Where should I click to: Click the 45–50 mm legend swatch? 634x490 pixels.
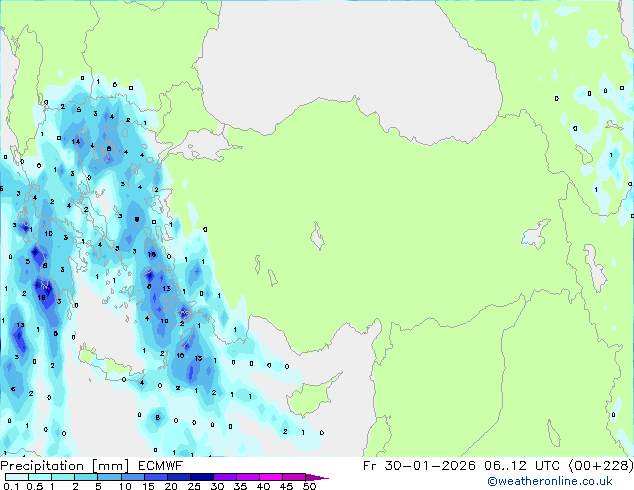294,477
